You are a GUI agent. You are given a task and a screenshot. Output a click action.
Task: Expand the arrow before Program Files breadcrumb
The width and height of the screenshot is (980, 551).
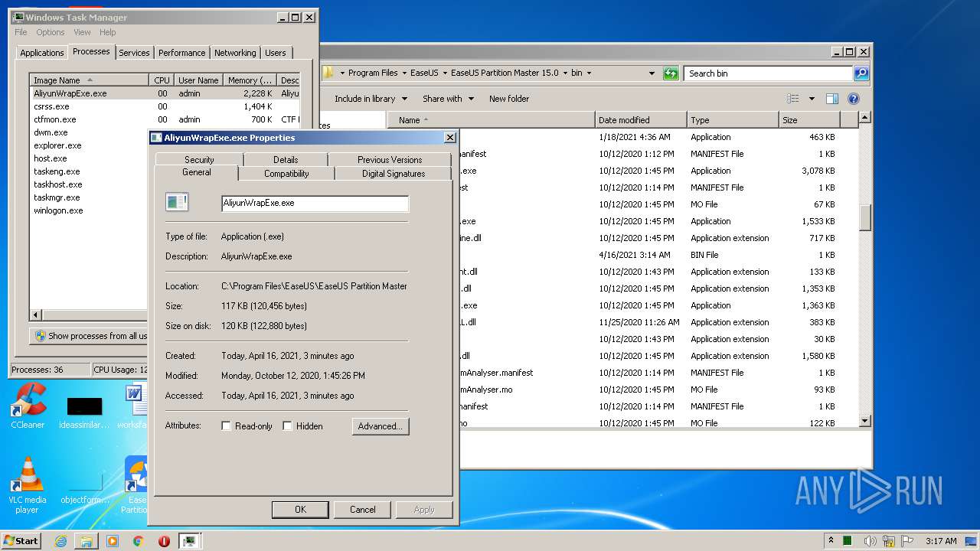coord(342,73)
